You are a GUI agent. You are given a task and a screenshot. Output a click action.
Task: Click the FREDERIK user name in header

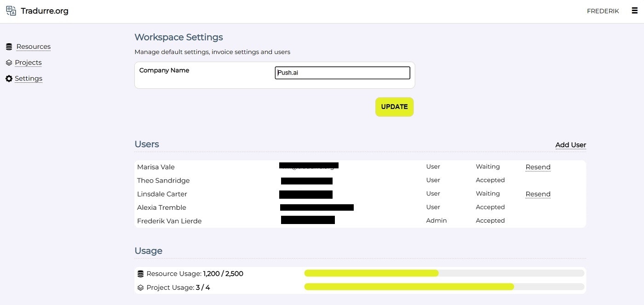pyautogui.click(x=603, y=11)
